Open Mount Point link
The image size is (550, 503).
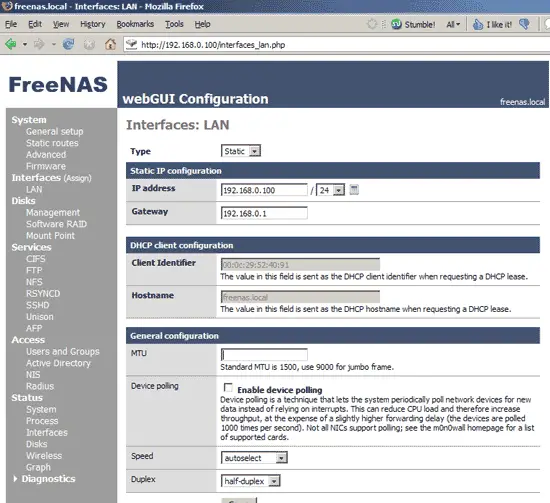click(x=51, y=236)
